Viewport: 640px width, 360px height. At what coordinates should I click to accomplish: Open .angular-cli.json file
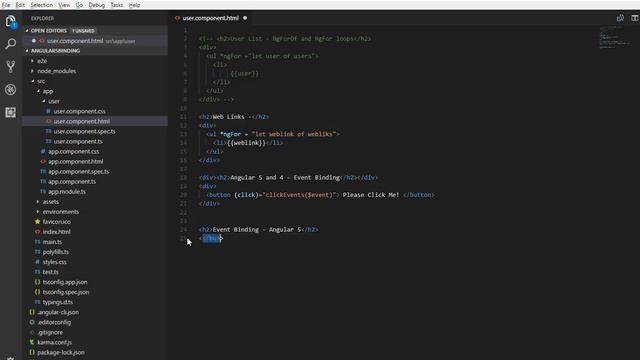pyautogui.click(x=58, y=312)
